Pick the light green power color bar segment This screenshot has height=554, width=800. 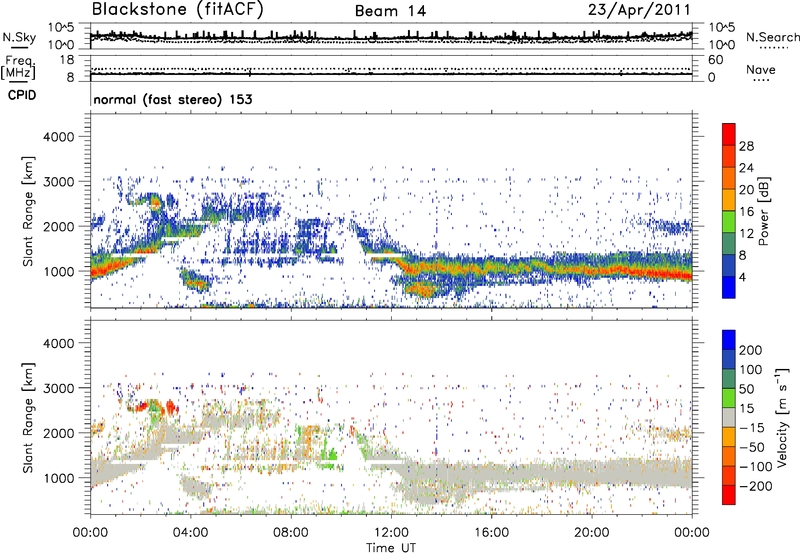729,221
